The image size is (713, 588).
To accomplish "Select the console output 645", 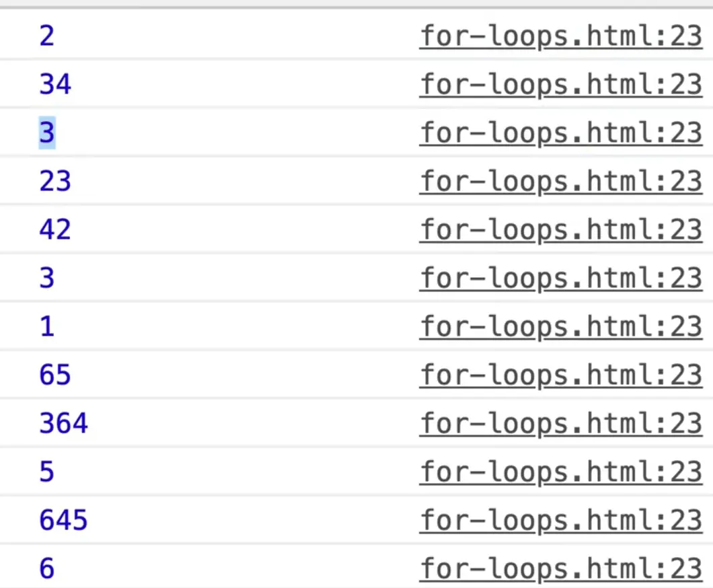I will (63, 521).
